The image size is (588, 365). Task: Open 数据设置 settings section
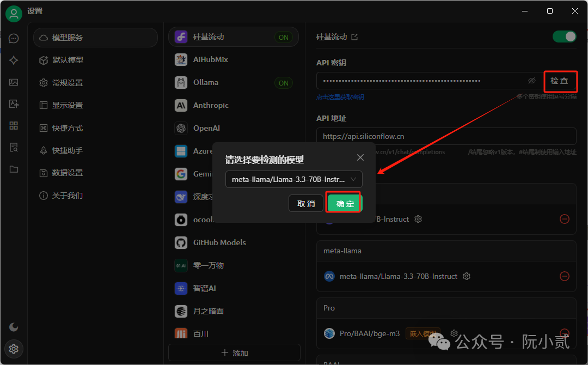95,173
